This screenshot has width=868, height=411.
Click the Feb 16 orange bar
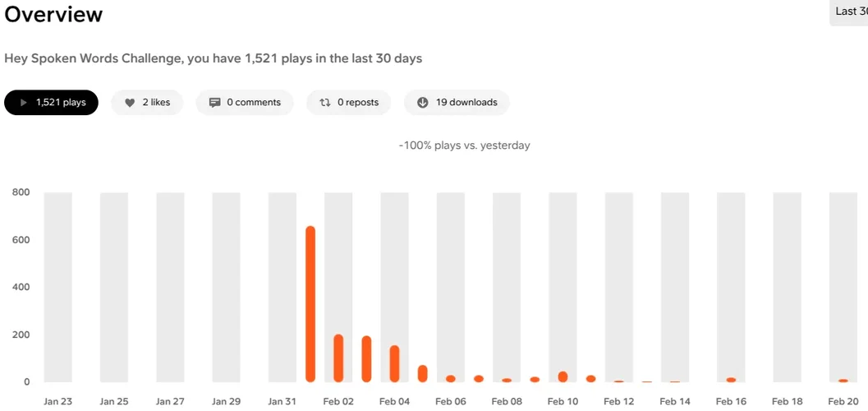(x=731, y=380)
